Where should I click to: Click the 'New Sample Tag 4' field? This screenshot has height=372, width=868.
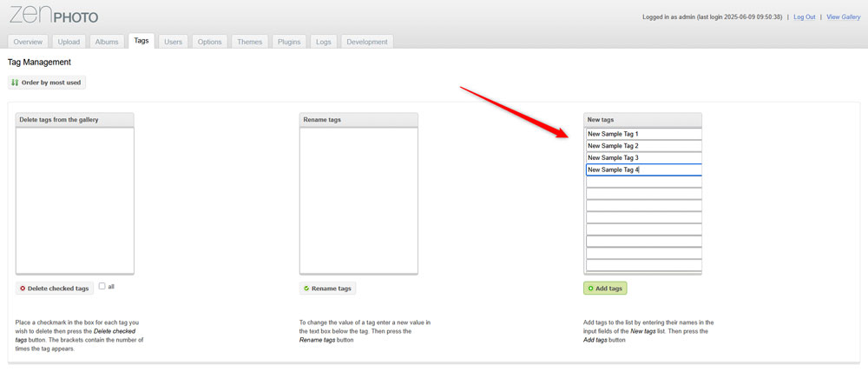(644, 169)
